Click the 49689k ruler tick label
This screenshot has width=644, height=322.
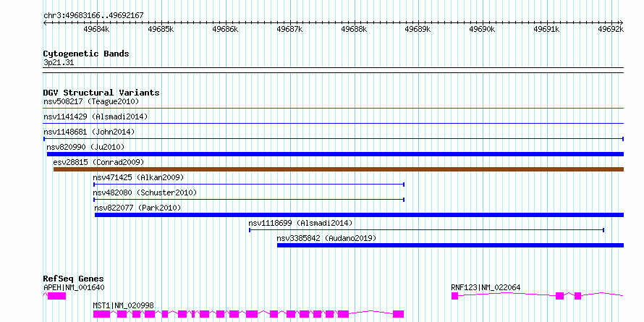click(418, 29)
